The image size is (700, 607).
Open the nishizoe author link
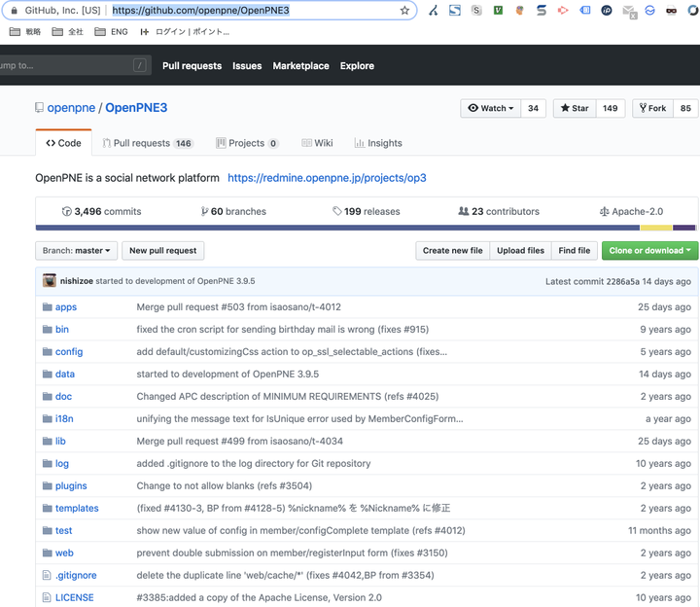click(x=77, y=281)
